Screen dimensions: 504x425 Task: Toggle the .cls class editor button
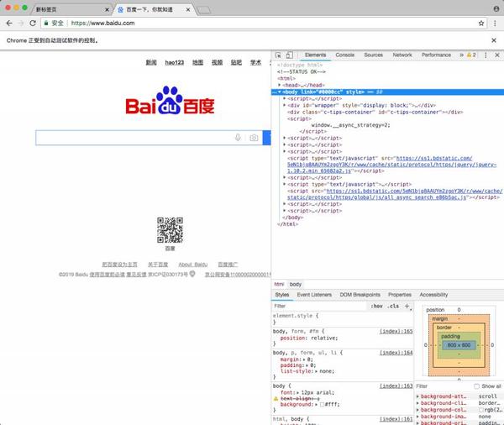click(393, 306)
